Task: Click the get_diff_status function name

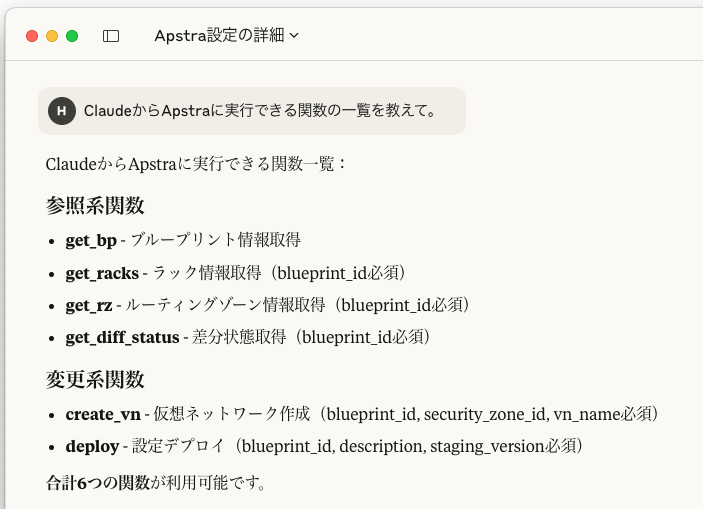Action: (123, 338)
